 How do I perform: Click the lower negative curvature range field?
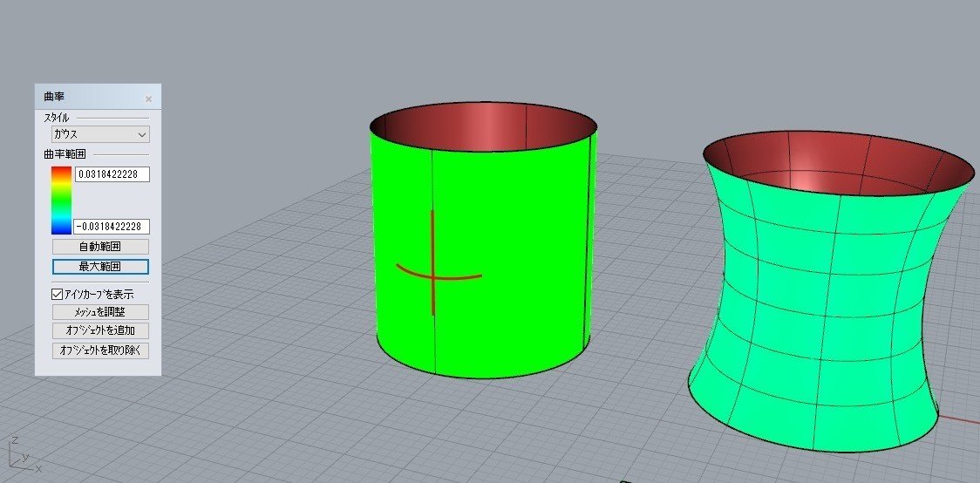(112, 226)
